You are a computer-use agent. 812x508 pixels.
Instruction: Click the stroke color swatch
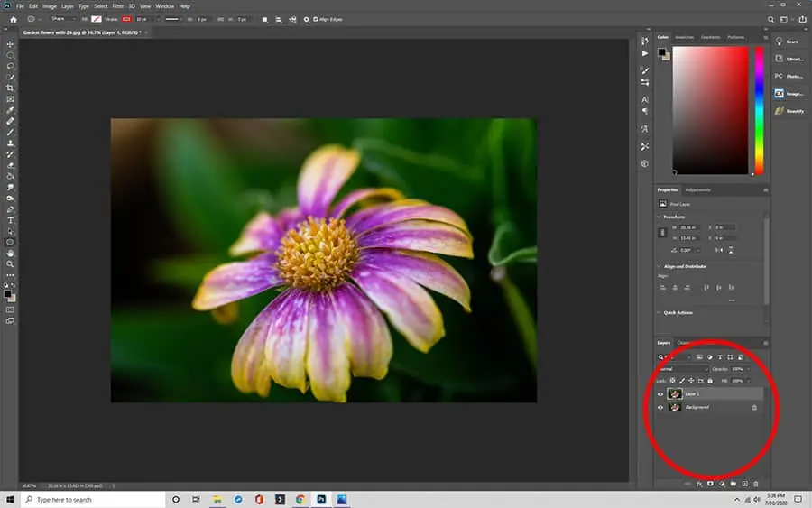[x=126, y=19]
